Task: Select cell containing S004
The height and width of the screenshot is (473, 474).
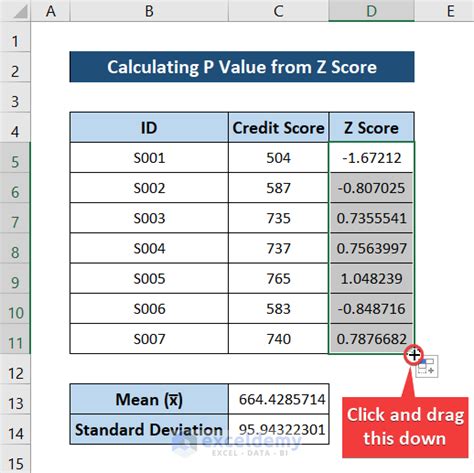Action: [x=149, y=248]
